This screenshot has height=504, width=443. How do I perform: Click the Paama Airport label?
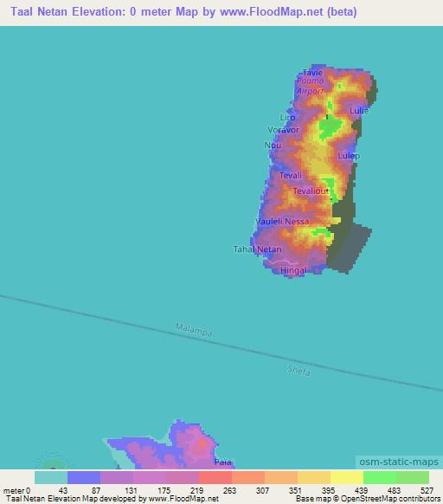tap(310, 86)
